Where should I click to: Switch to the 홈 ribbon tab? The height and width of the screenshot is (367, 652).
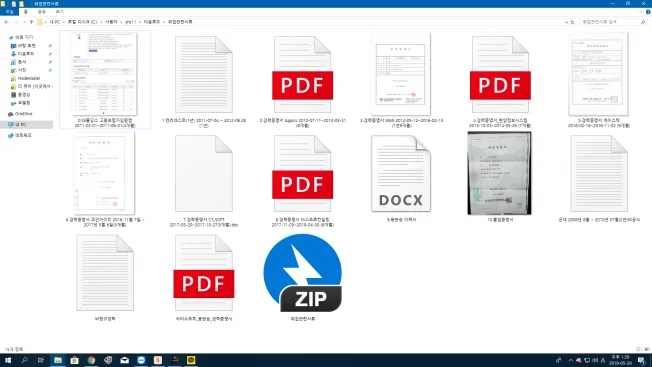tap(26, 12)
